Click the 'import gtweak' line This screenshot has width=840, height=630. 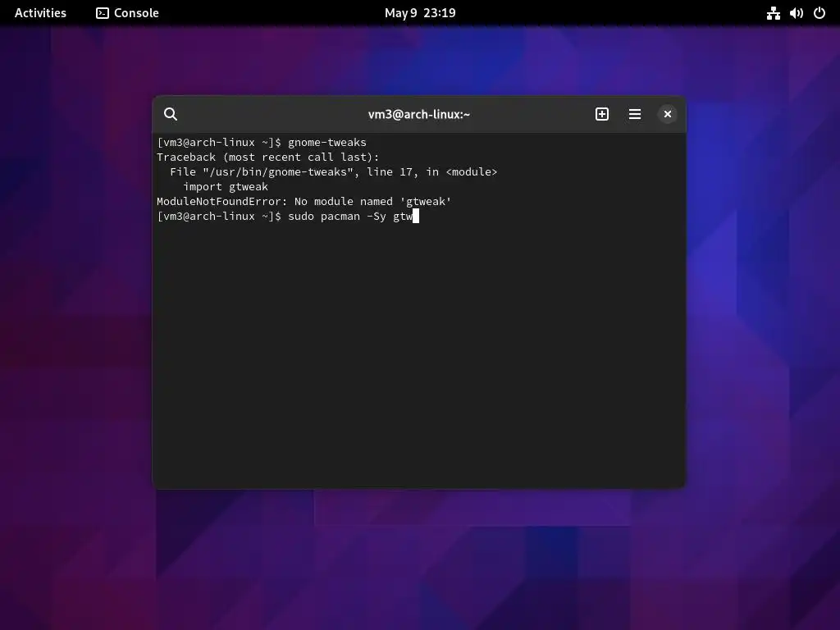pyautogui.click(x=226, y=186)
